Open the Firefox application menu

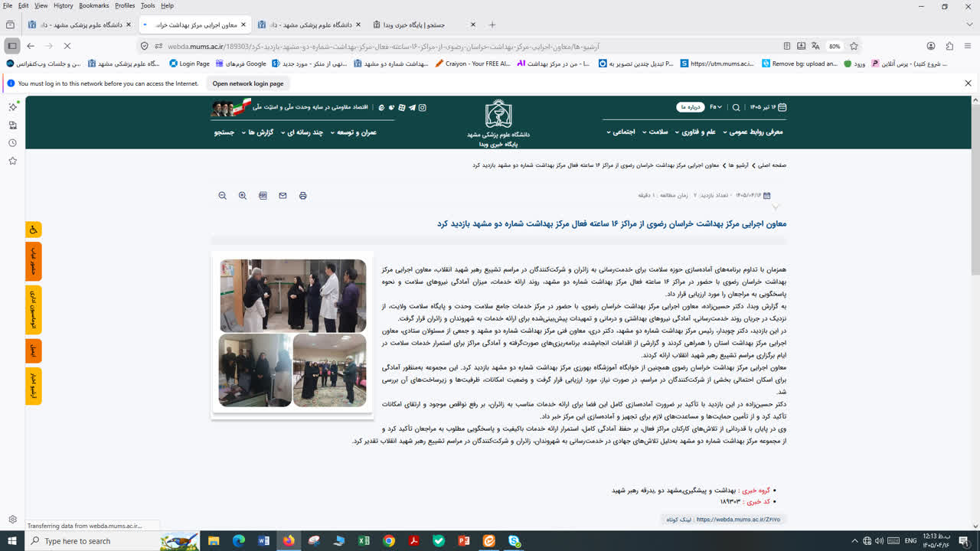point(968,46)
